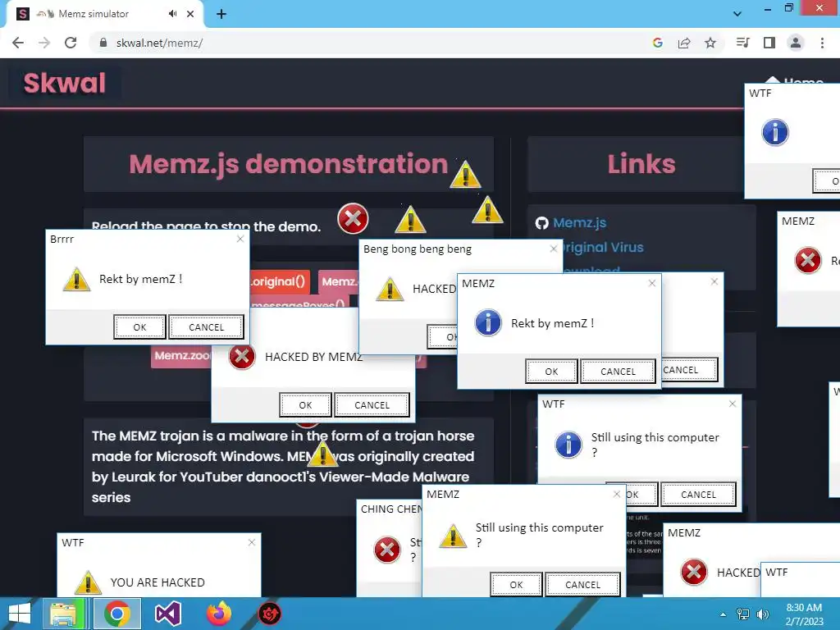Screen dimensions: 840x630
Task: Close the WTF Still using this computer dialog
Action: (x=733, y=404)
